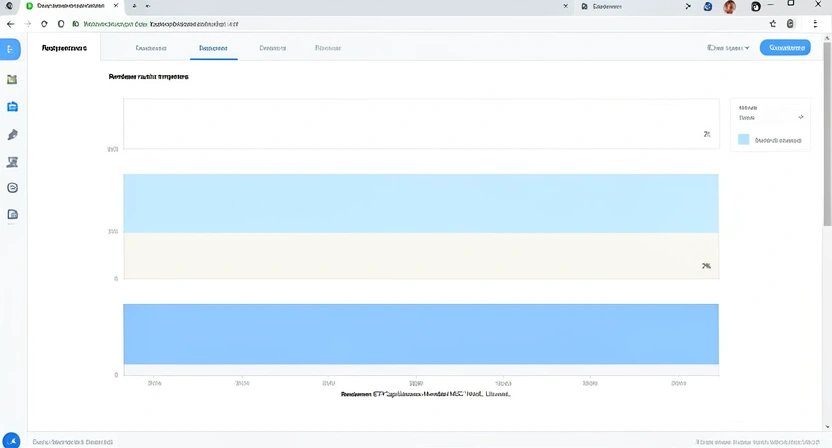Click the circular icon in the left sidebar
The width and height of the screenshot is (832, 448).
click(12, 188)
